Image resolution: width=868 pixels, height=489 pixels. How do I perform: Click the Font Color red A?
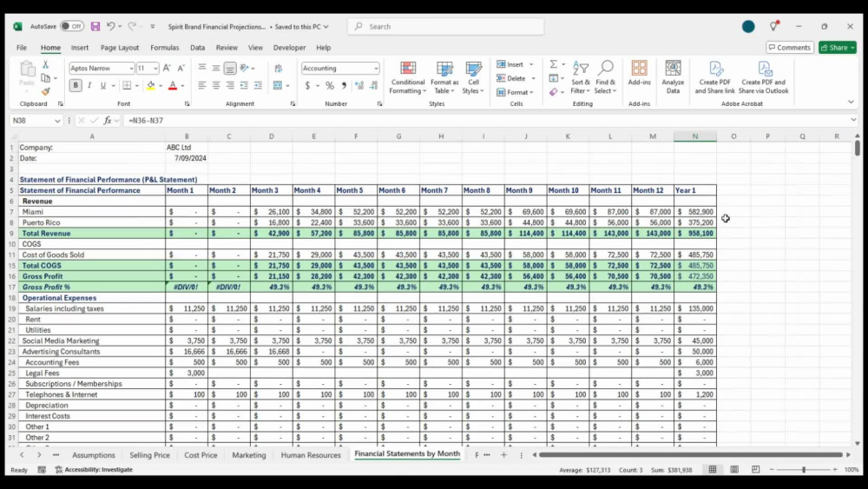pos(173,85)
